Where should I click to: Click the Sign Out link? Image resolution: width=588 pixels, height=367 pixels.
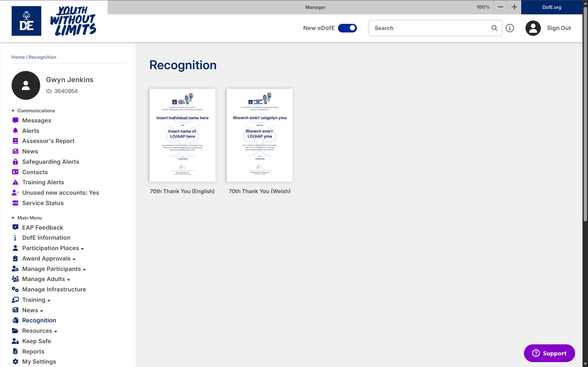(x=559, y=28)
